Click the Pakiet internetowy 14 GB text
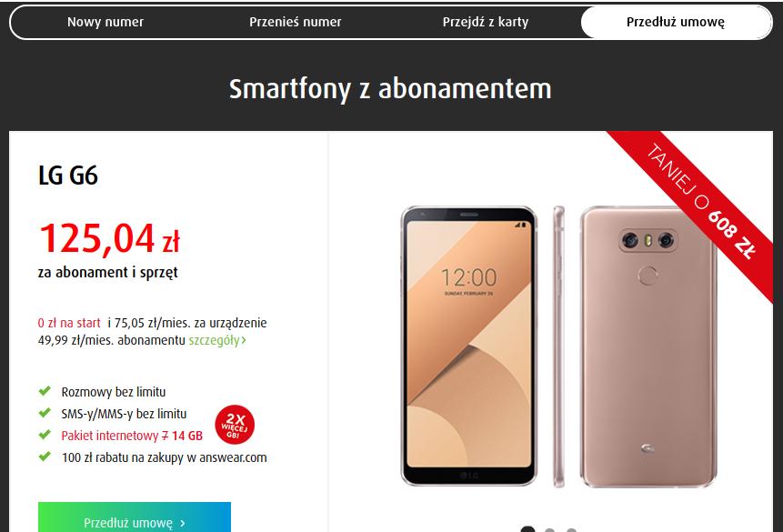 (x=132, y=436)
